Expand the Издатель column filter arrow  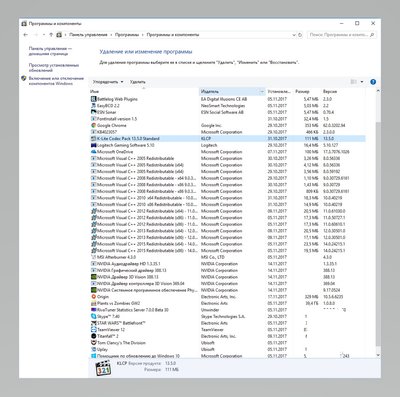[x=262, y=91]
